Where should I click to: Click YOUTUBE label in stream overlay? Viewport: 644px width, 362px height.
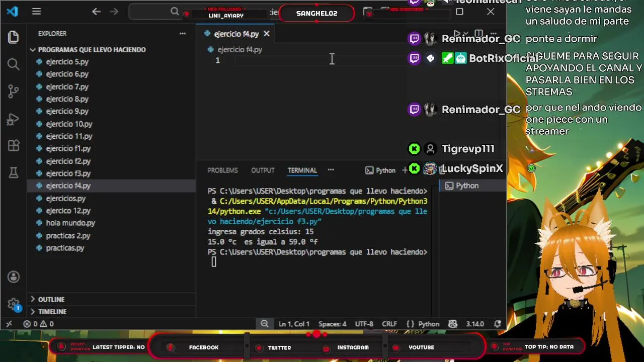421,347
